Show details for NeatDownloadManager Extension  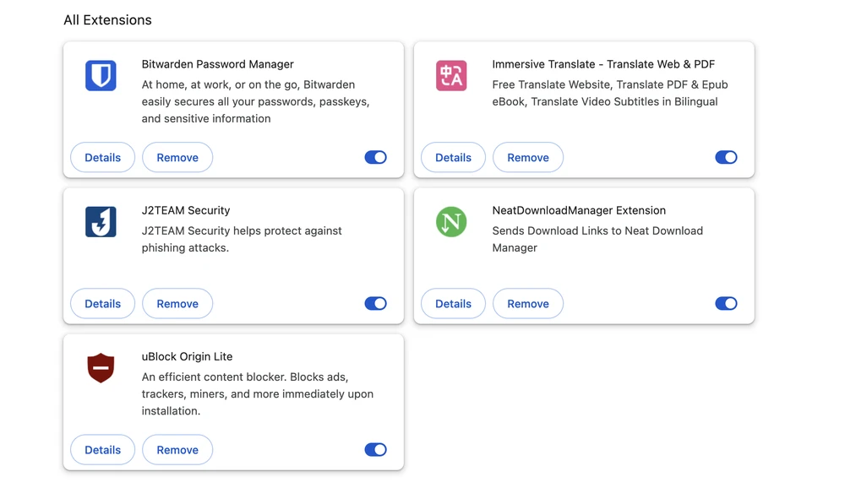tap(453, 303)
